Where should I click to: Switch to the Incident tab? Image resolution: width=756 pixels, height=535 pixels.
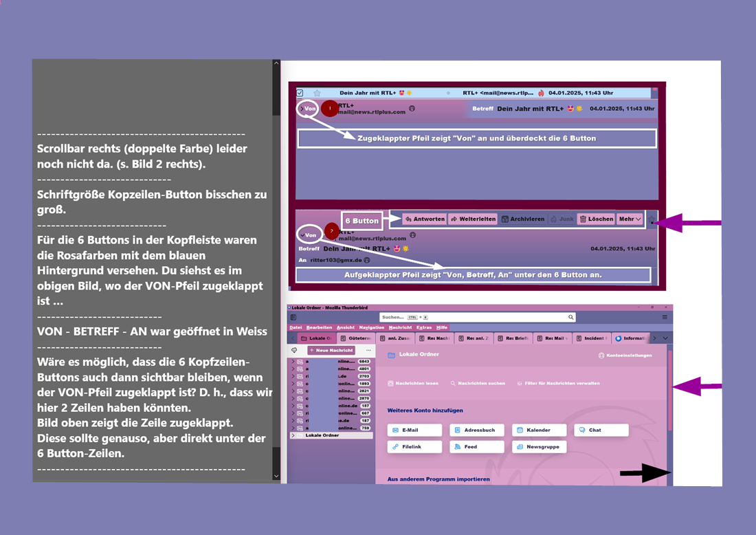pyautogui.click(x=592, y=338)
